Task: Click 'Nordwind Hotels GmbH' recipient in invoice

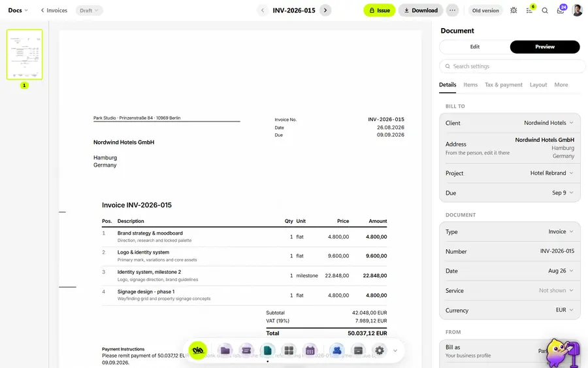Action: click(123, 142)
